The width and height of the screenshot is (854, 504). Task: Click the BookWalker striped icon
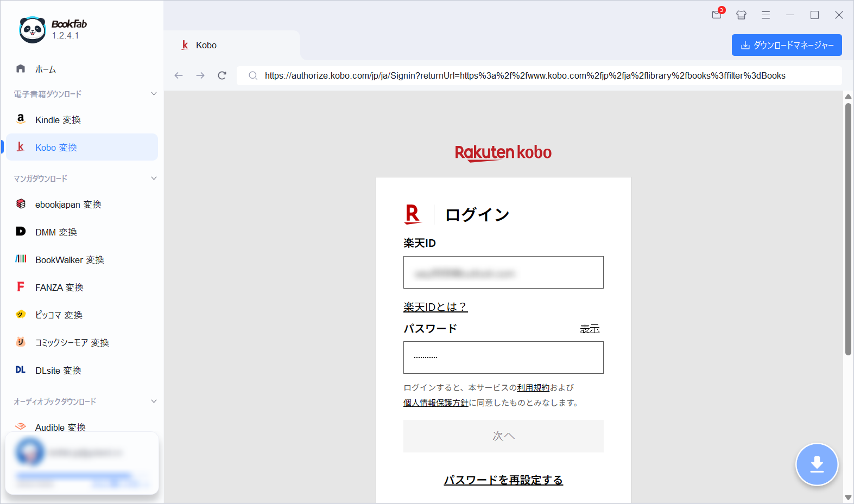[21, 259]
